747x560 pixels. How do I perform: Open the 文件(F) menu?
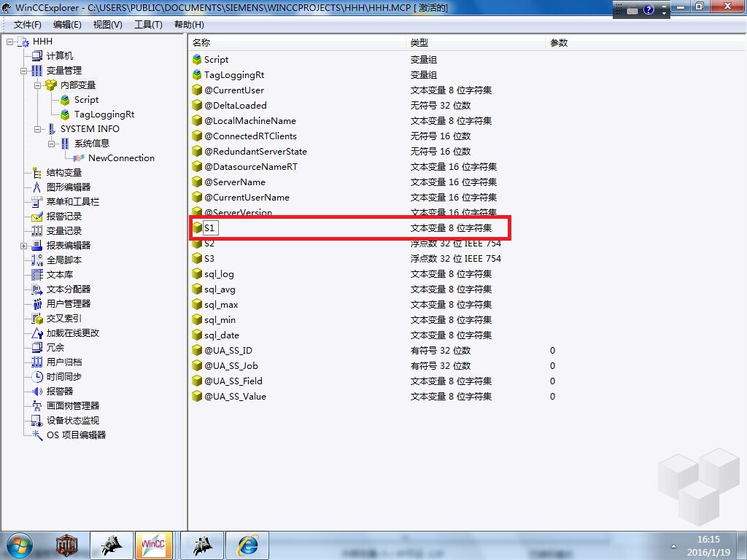tap(27, 25)
